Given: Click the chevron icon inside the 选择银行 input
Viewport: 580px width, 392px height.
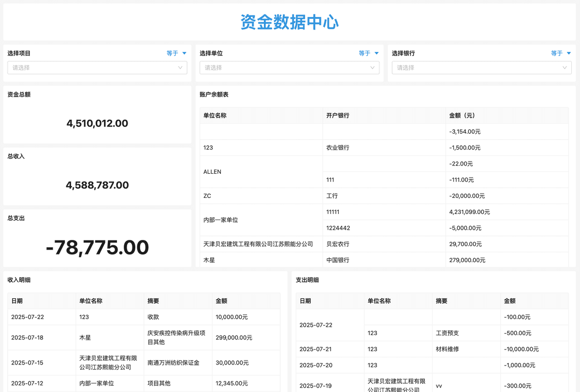Looking at the screenshot, I should point(565,68).
